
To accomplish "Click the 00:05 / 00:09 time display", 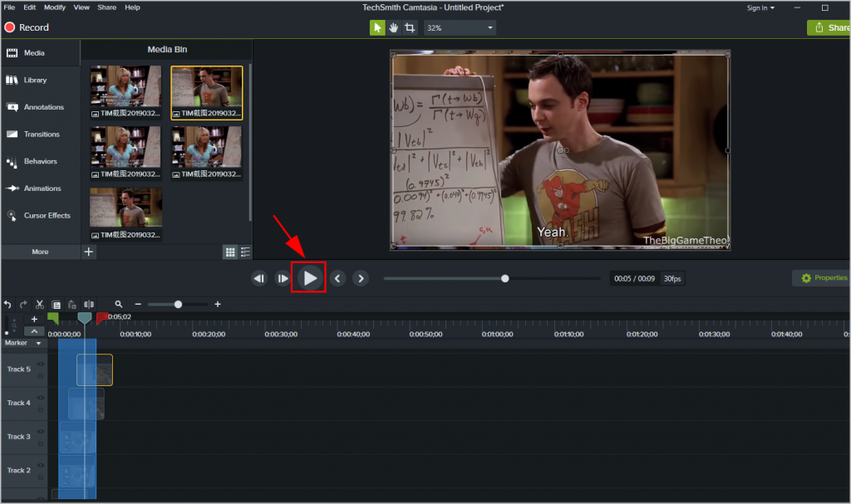I will point(634,278).
